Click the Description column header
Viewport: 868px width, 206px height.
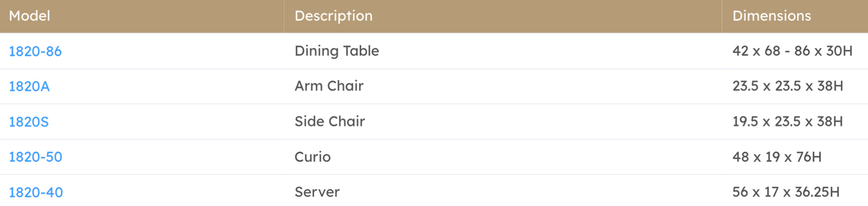pyautogui.click(x=333, y=16)
